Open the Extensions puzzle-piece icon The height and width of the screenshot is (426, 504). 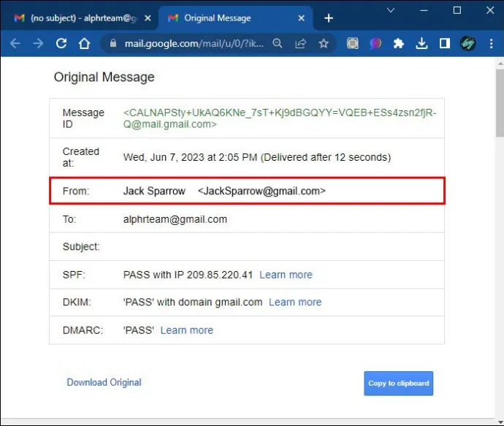pos(398,43)
